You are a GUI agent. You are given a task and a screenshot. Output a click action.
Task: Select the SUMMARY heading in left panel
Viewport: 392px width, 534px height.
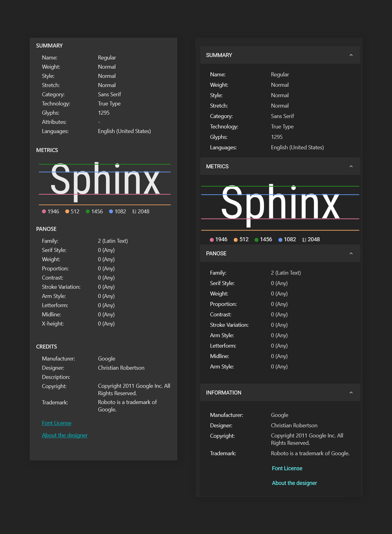49,46
